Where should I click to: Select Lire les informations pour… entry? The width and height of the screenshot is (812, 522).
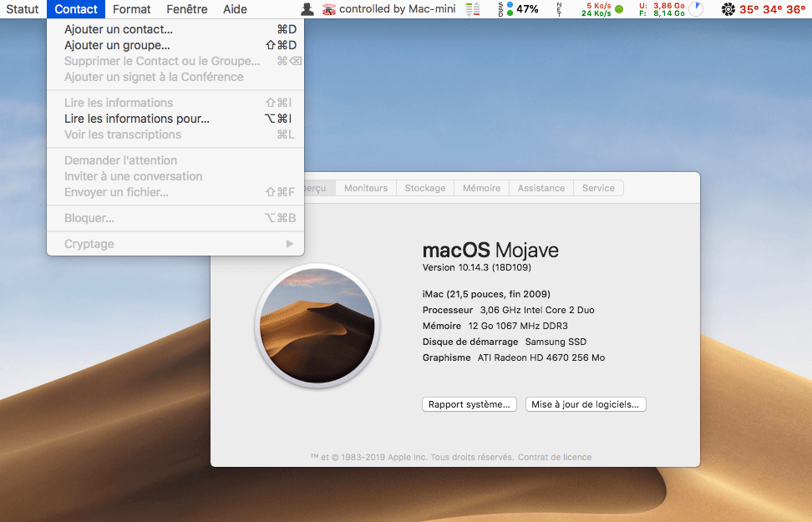(175, 119)
